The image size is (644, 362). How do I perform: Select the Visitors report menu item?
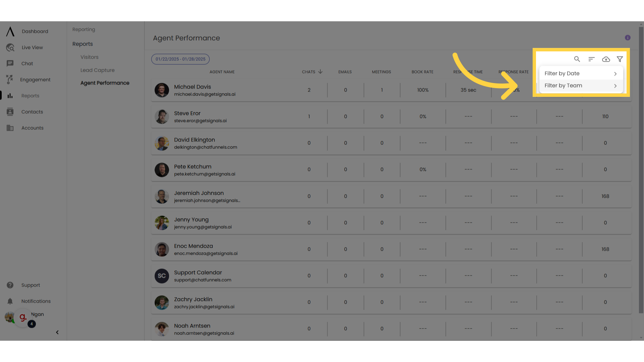click(x=89, y=57)
